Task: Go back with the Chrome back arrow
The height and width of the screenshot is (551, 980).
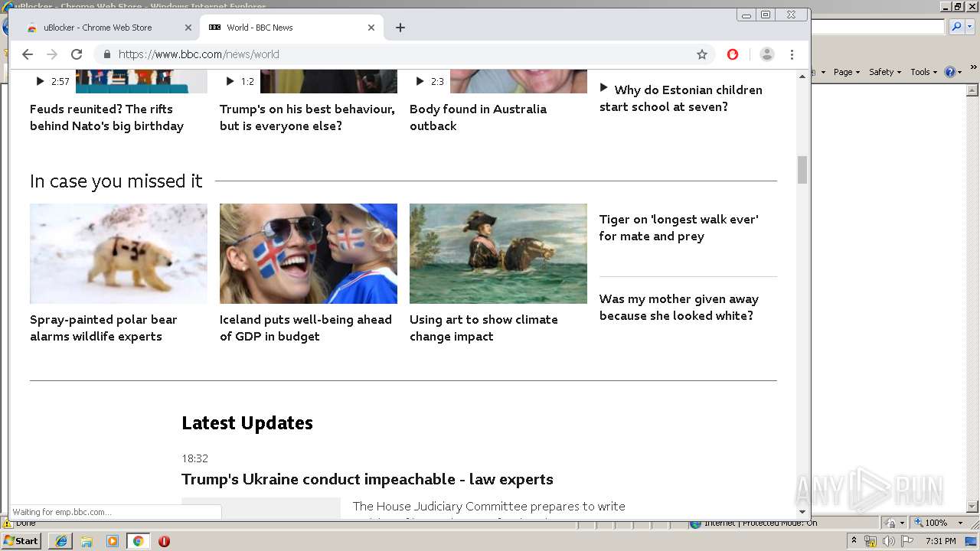Action: coord(28,54)
